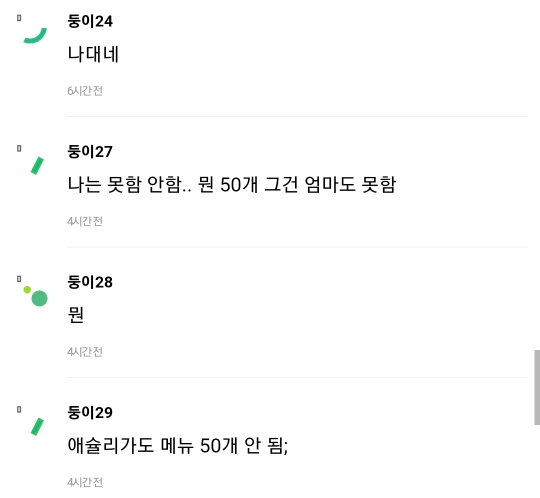Click the green slash avatar of 둥이29

[x=37, y=427]
